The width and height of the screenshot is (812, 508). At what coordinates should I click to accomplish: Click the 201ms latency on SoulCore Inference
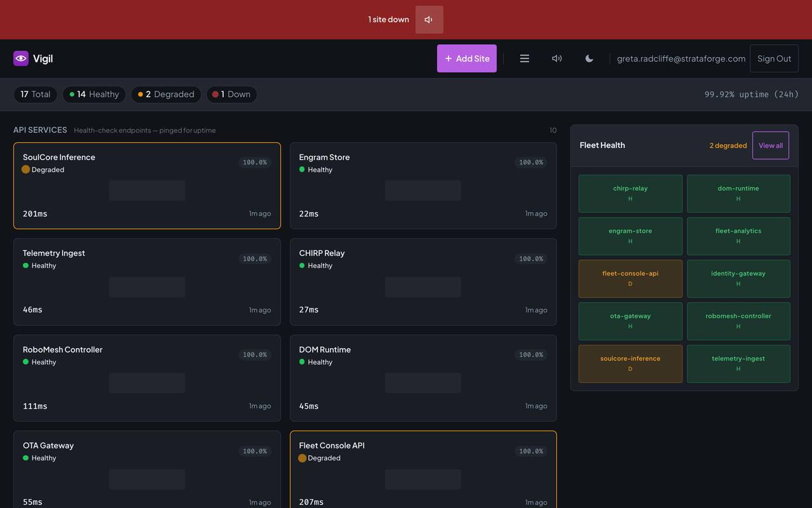[x=35, y=214]
